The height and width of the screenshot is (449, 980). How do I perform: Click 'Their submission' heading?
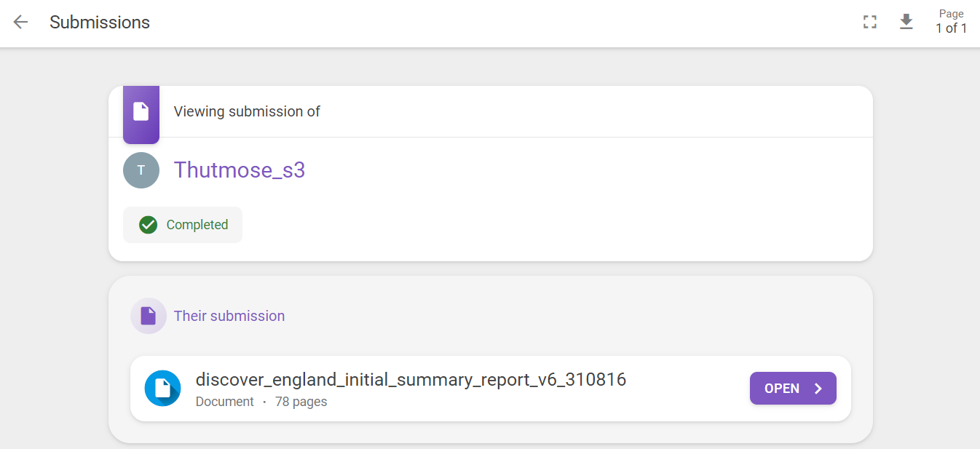point(229,316)
